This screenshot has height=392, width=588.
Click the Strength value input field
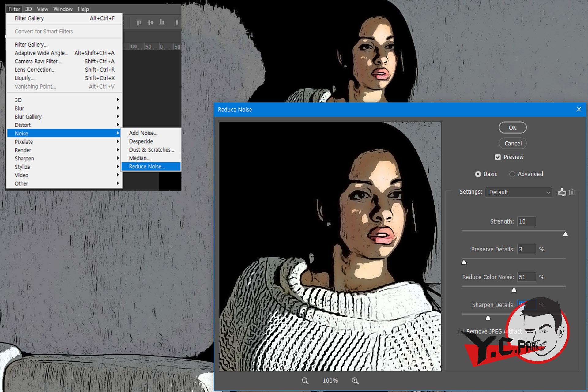click(526, 221)
